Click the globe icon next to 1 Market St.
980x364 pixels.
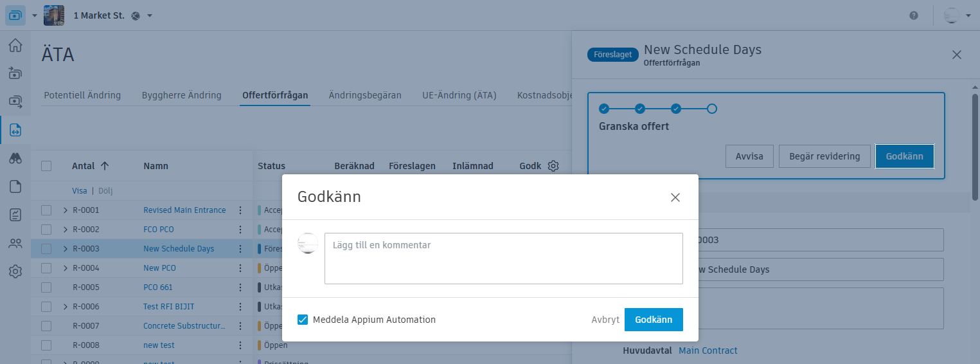coord(136,15)
